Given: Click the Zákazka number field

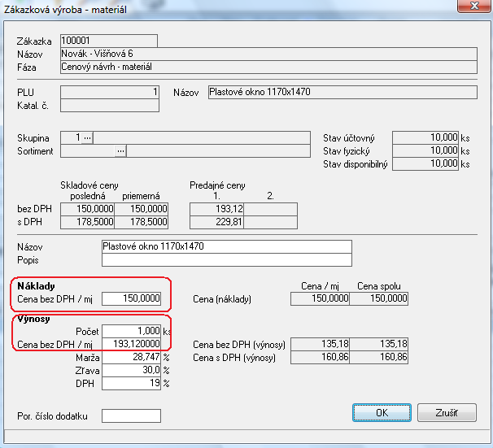Looking at the screenshot, I should point(108,41).
